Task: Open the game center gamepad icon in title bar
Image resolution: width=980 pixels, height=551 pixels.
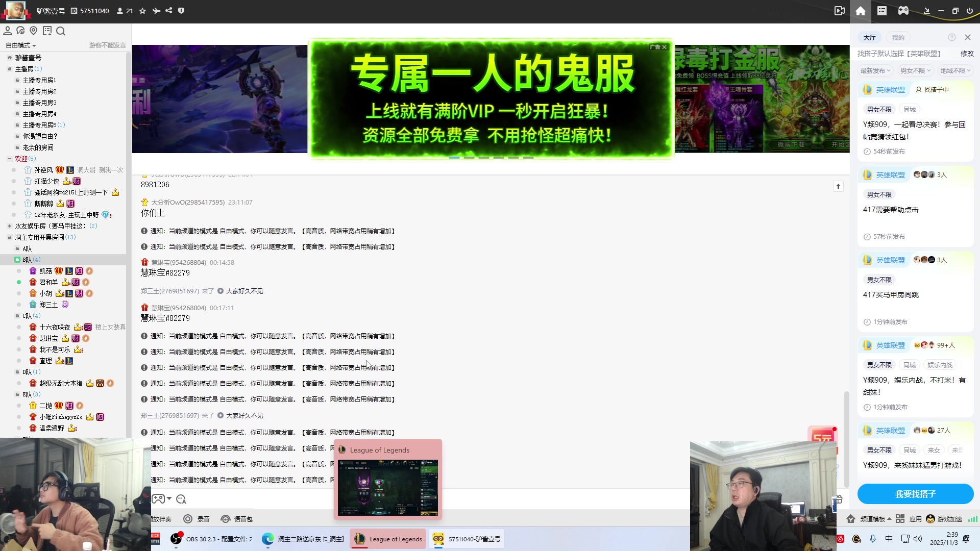Action: point(903,10)
